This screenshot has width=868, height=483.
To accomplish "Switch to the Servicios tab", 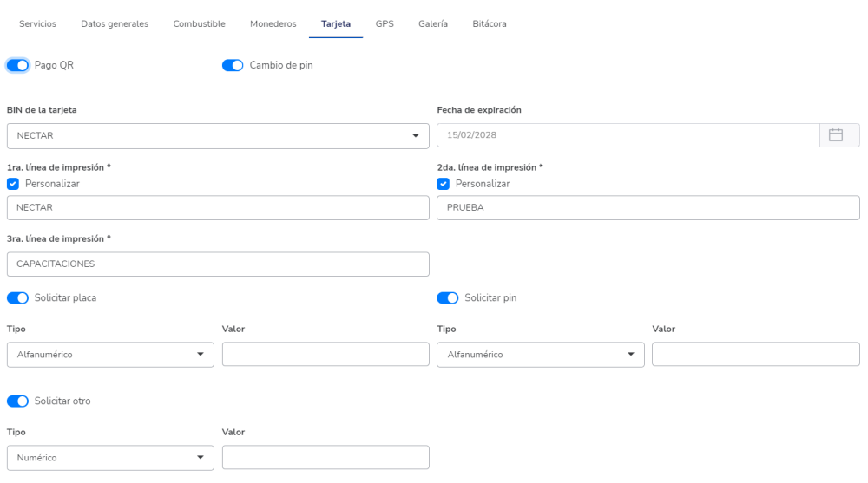I will click(x=37, y=24).
